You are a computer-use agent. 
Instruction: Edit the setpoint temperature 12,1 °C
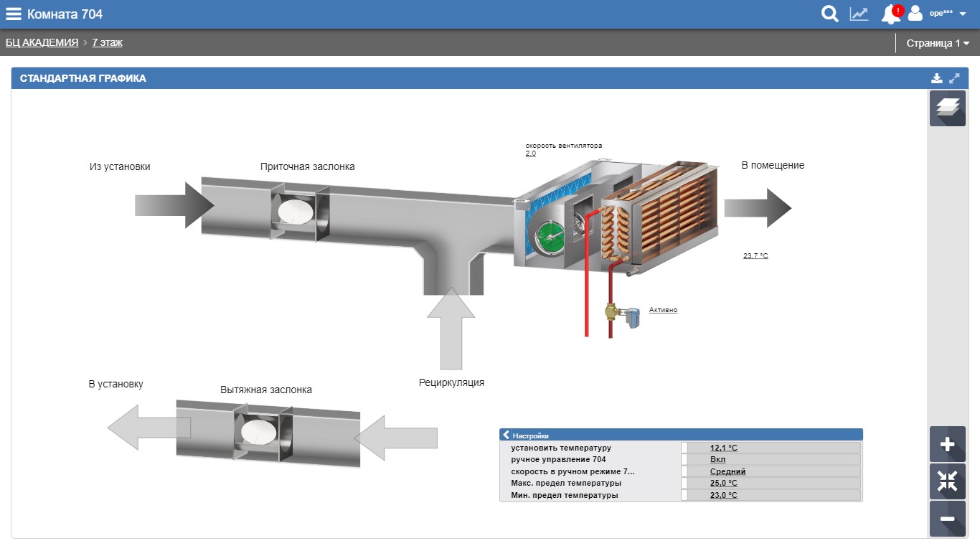click(x=723, y=448)
